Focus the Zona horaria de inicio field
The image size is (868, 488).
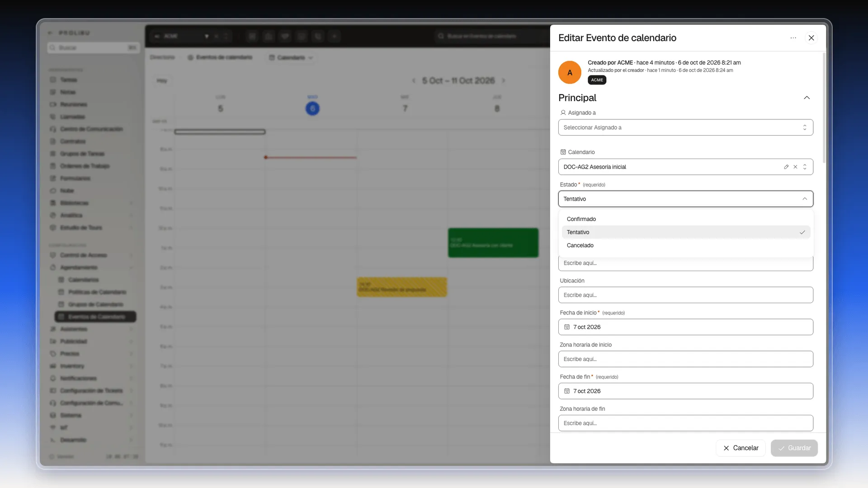click(685, 359)
